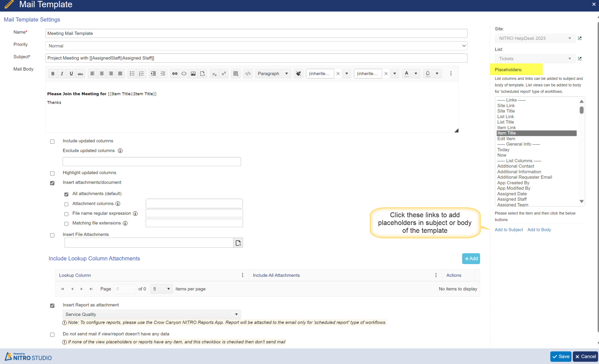Click the Source code view icon
This screenshot has width=599, height=364.
[248, 73]
